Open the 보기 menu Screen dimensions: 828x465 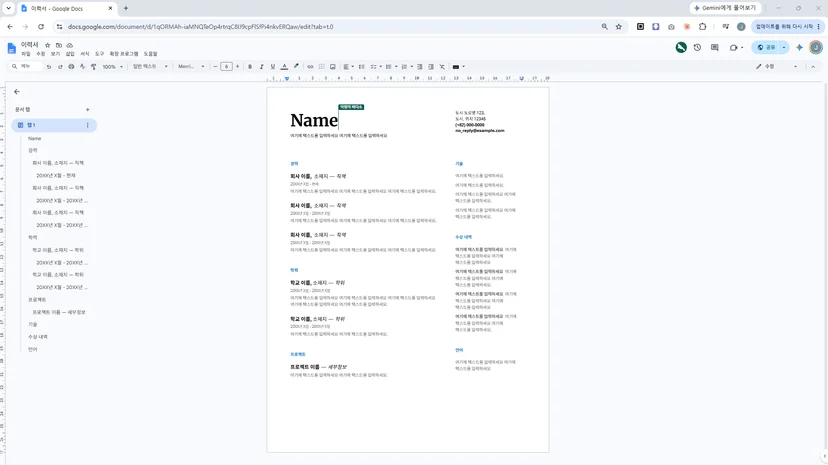(55, 54)
